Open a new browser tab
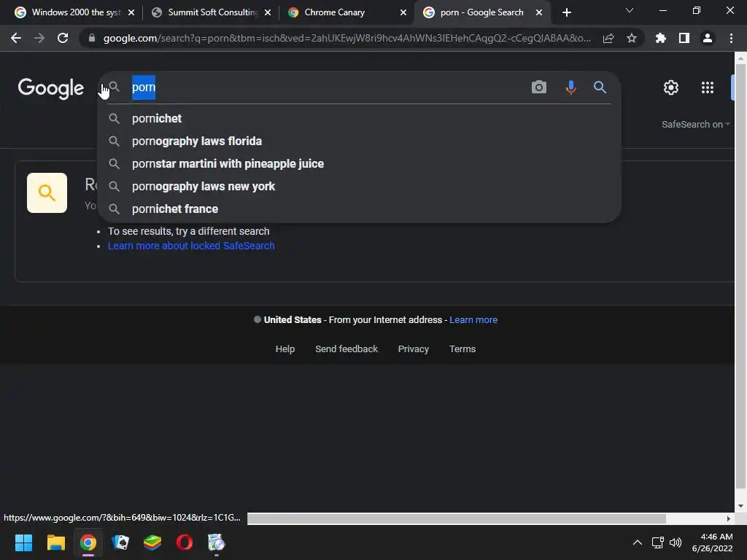747x560 pixels. [566, 12]
